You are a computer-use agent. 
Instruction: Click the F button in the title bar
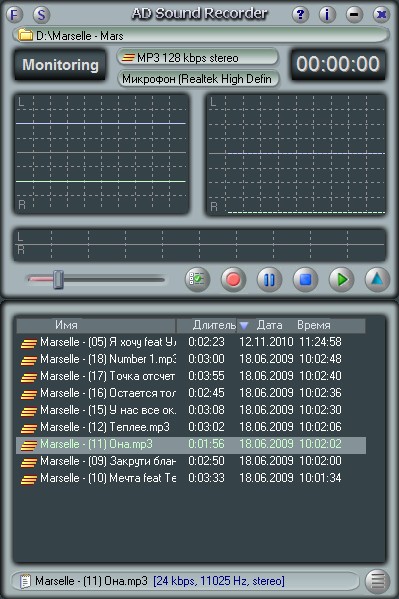coord(15,15)
